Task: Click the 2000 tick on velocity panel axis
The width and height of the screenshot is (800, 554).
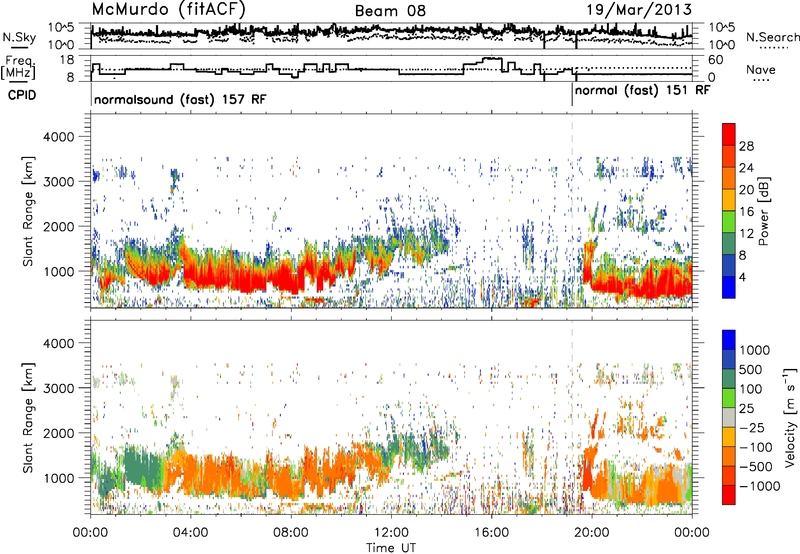Action: [x=58, y=433]
